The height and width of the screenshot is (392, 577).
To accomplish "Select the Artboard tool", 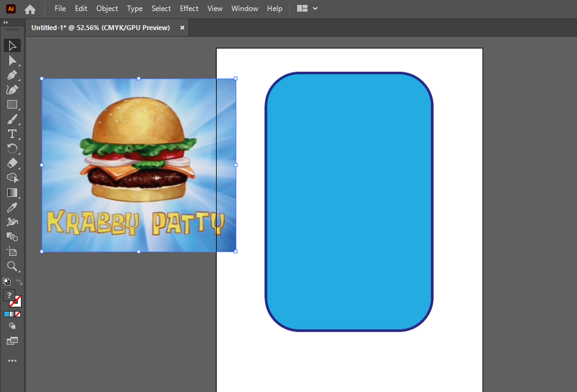I will click(x=12, y=251).
